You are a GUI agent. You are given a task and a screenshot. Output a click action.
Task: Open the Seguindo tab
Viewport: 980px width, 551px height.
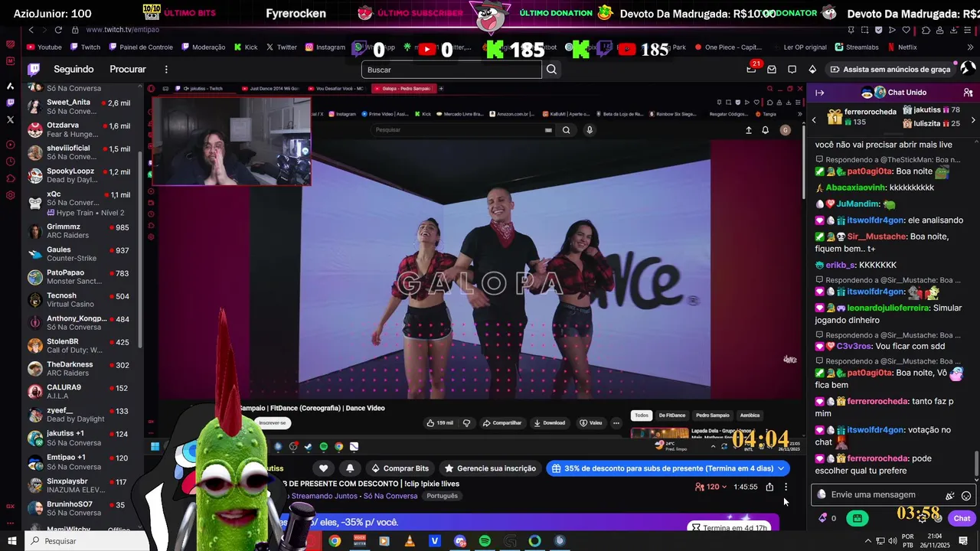point(73,69)
